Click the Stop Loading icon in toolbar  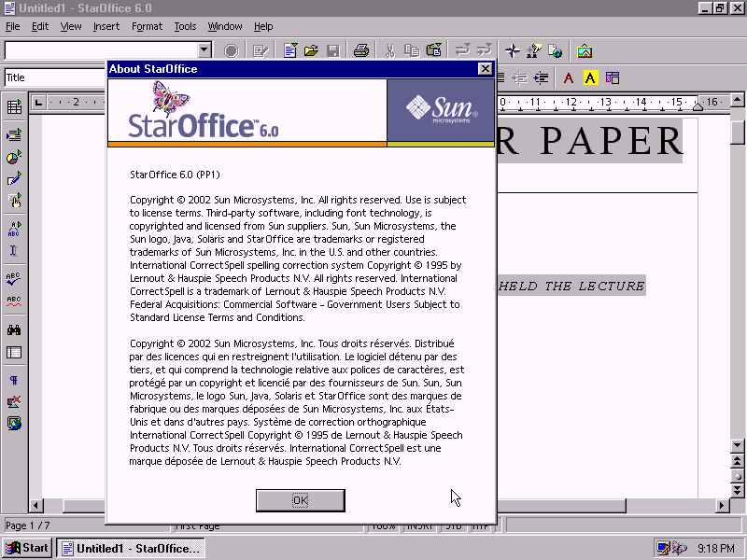[231, 50]
